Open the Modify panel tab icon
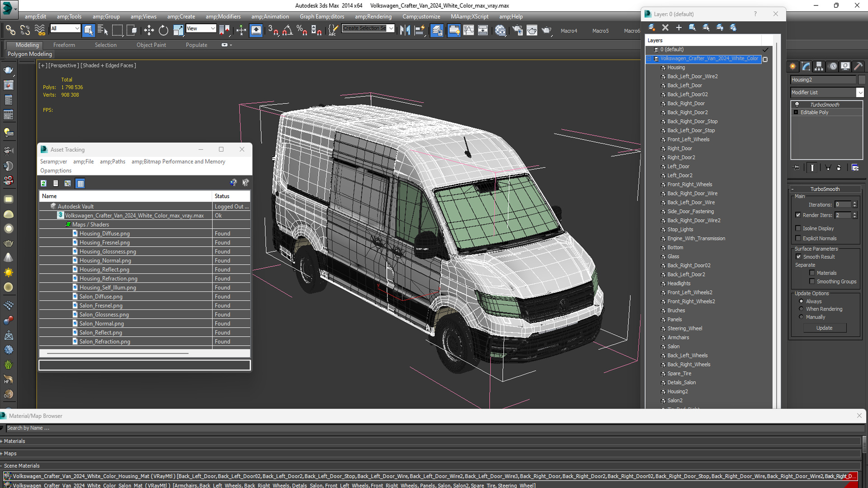This screenshot has height=488, width=868. 806,66
